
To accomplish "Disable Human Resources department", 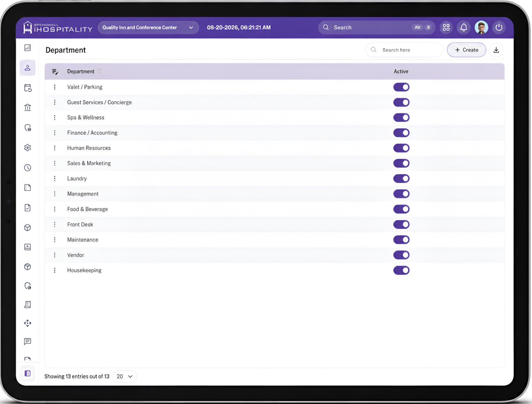I will [401, 148].
